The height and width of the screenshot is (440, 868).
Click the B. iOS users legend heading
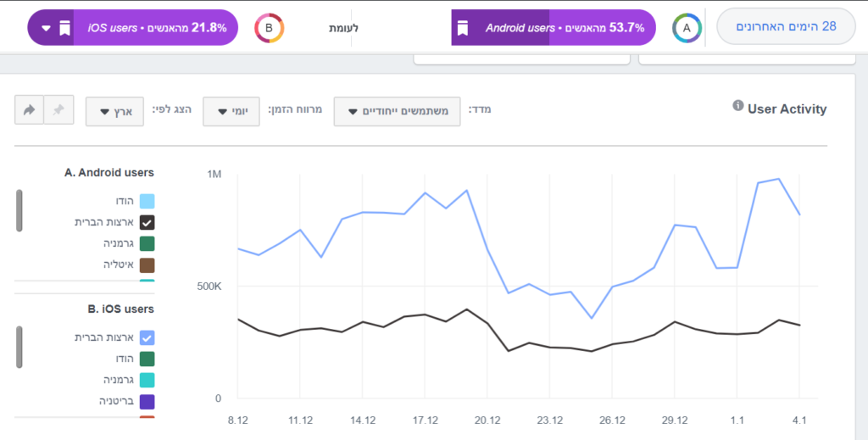120,309
